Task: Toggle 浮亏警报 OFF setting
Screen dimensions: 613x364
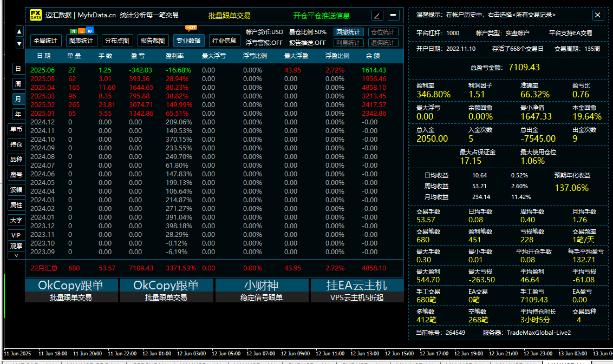Action: pos(264,43)
